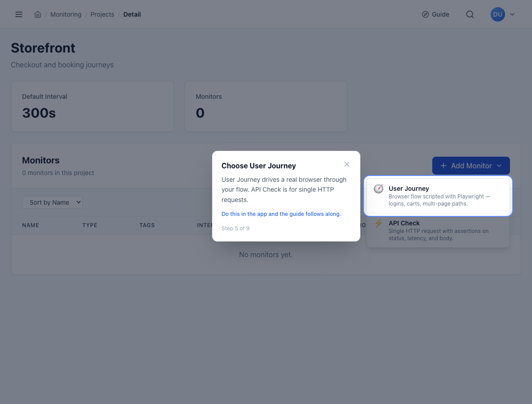Navigate to Monitoring breadcrumb
This screenshot has width=532, height=404.
[66, 14]
